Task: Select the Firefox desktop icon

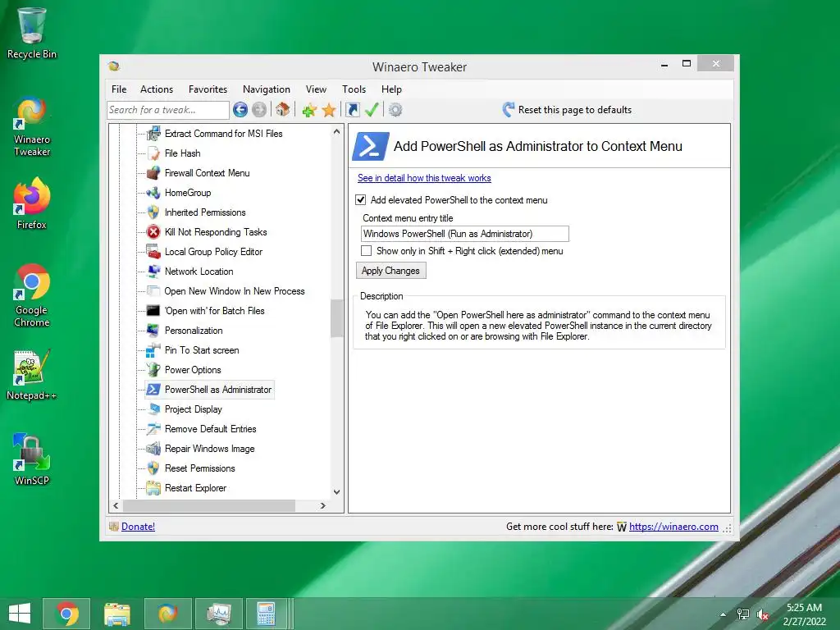Action: coord(32,204)
